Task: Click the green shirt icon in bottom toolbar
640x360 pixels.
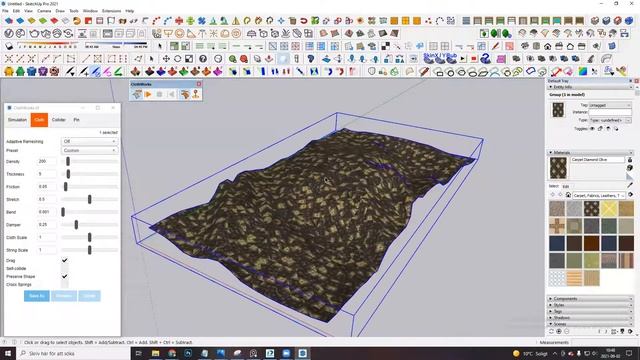Action: tap(20, 72)
